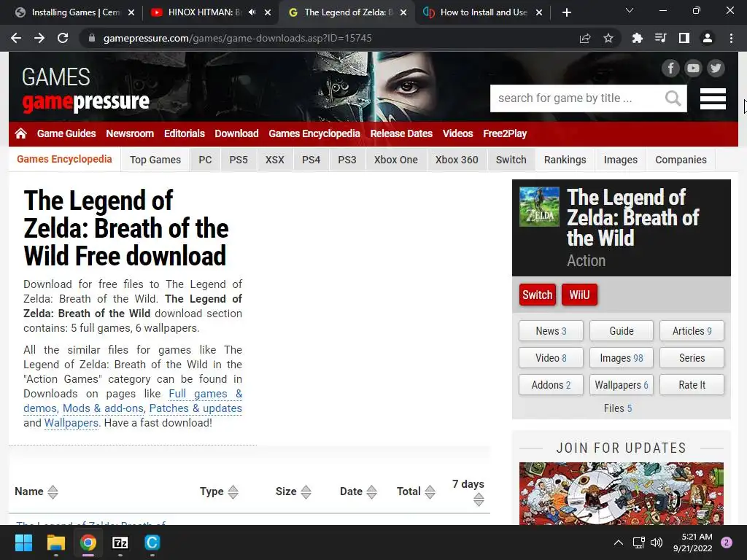This screenshot has height=560, width=747.
Task: Follow the Patches & updates link
Action: (x=196, y=408)
